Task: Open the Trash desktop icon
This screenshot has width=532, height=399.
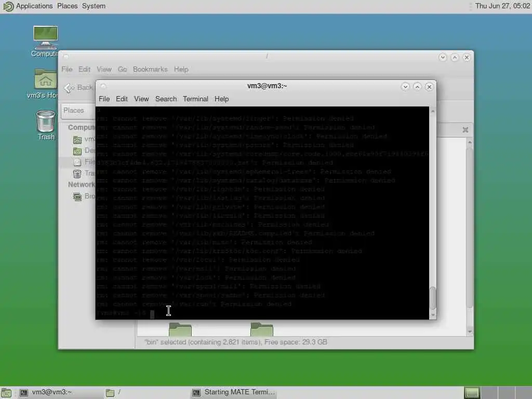Action: [x=46, y=125]
